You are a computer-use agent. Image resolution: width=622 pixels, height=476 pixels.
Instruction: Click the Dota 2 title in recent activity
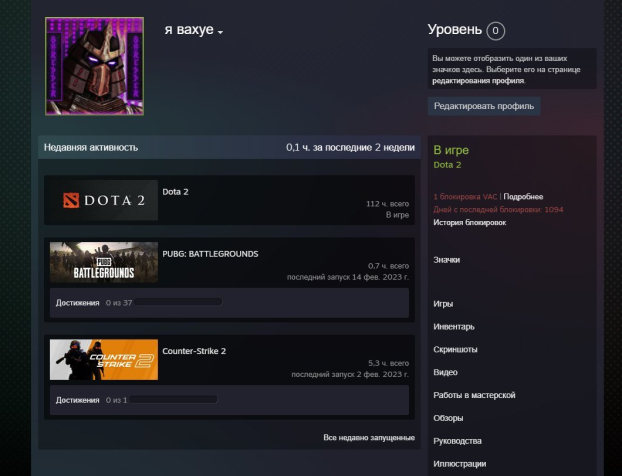175,191
